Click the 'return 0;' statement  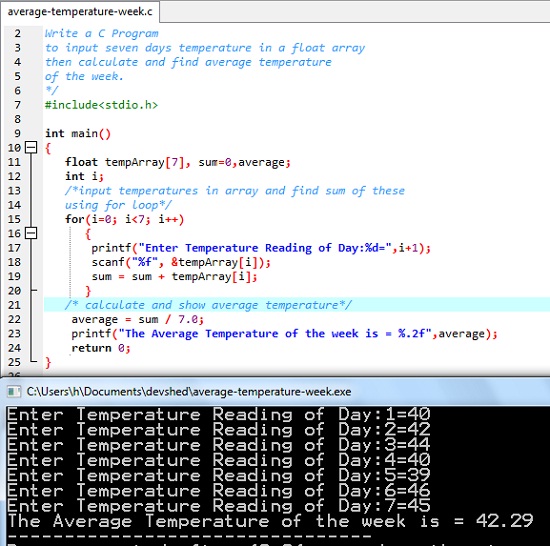click(101, 348)
